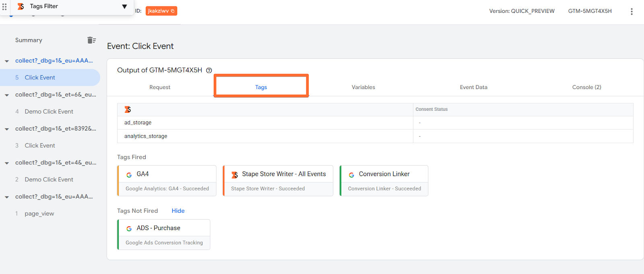Viewport: 644px width, 274px height.
Task: Click the help icon next to GTM-5MGT4X5H
Action: click(x=209, y=71)
